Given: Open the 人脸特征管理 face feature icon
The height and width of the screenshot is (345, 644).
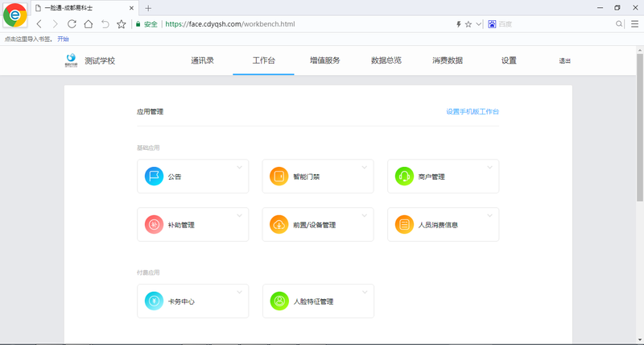Looking at the screenshot, I should [x=279, y=301].
